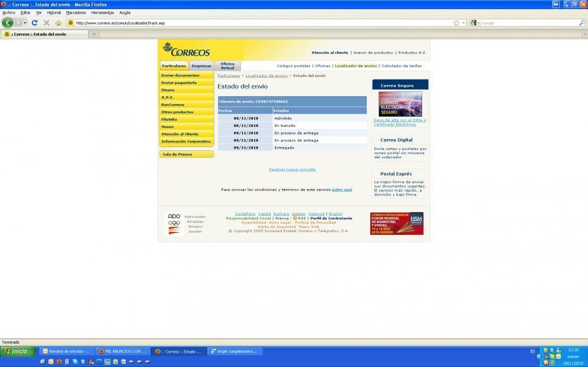Click the system tray clock
The height and width of the screenshot is (367, 588).
pyautogui.click(x=573, y=356)
